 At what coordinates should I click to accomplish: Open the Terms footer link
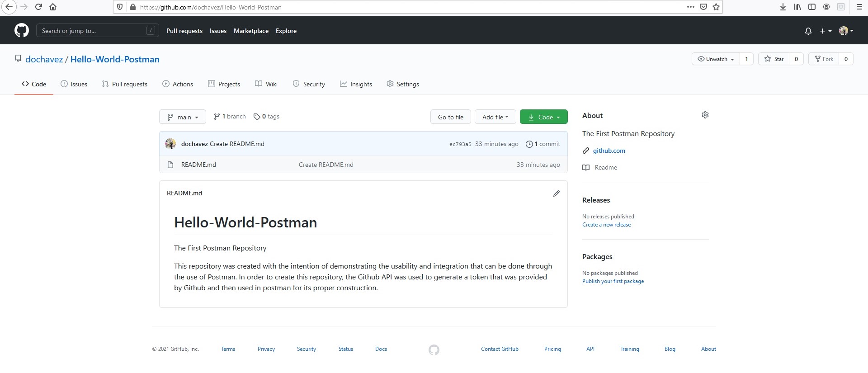228,349
